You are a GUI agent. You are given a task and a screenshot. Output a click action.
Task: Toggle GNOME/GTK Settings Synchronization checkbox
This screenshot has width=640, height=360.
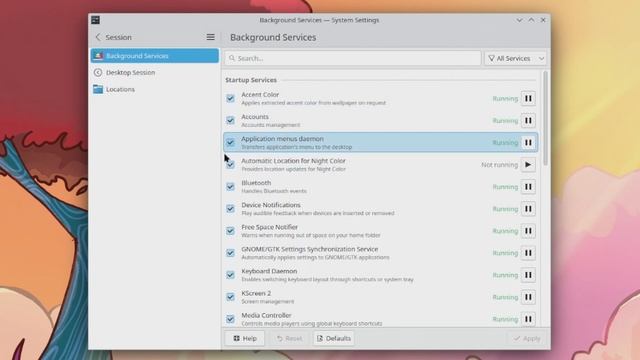point(230,253)
